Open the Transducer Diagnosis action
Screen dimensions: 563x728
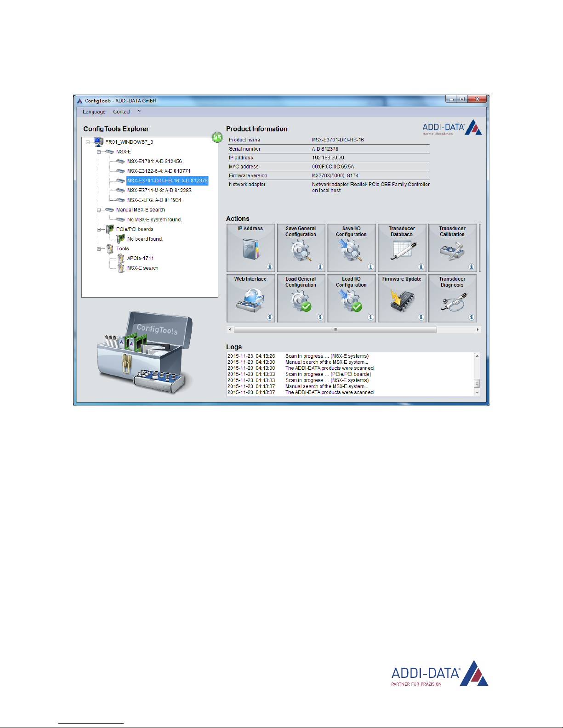(452, 298)
